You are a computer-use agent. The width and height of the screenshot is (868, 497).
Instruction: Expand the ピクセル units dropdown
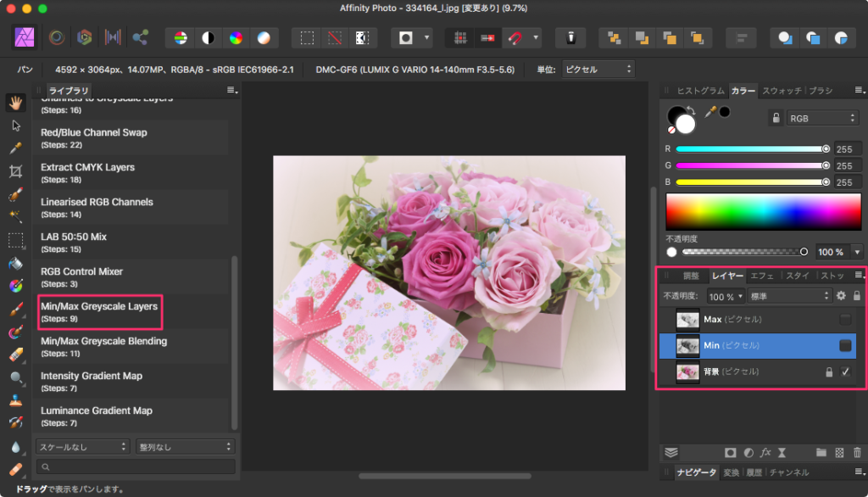pos(598,69)
